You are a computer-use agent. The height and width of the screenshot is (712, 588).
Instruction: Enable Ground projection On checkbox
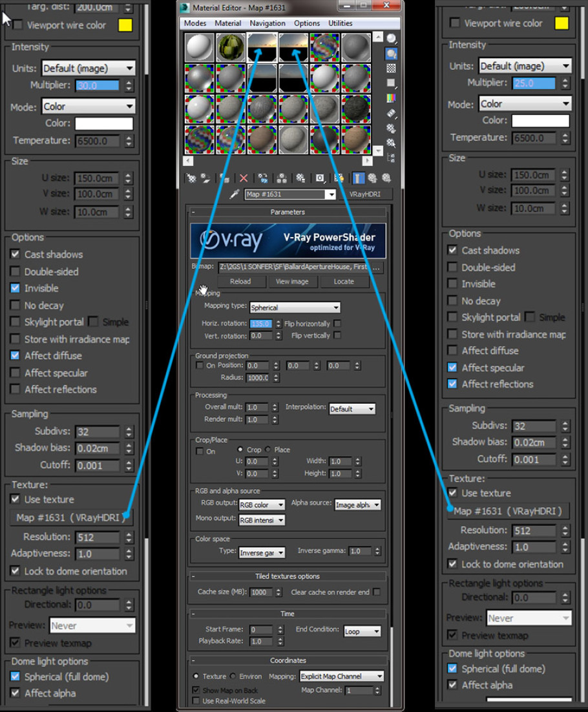click(x=199, y=366)
